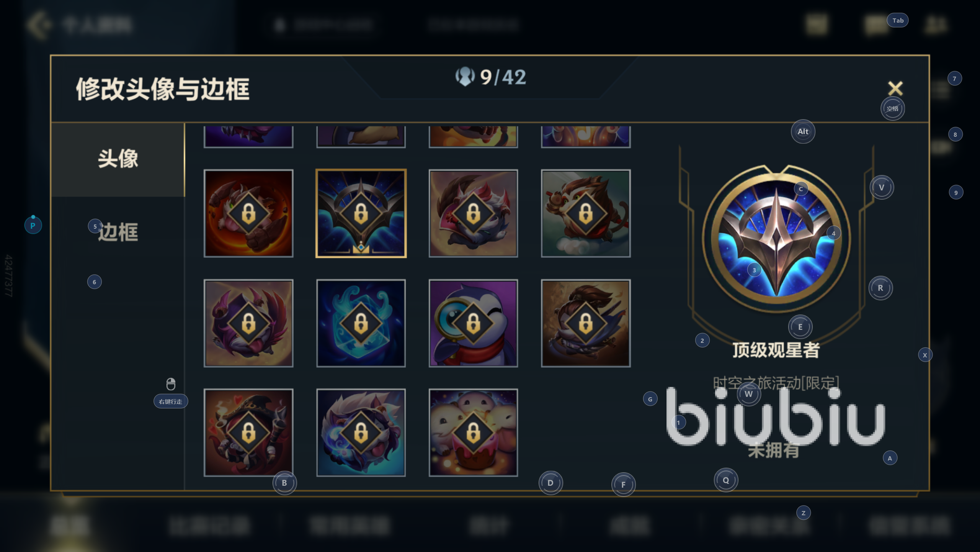
Task: Switch to the 头像 tab
Action: [118, 159]
